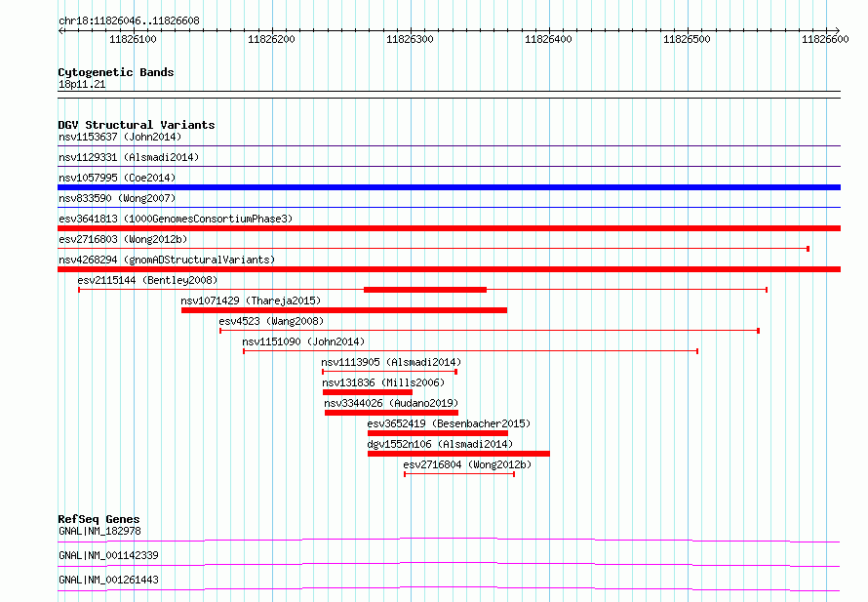Open the esv4523 (Wang2008) variant
Image resolution: width=868 pixels, height=602 pixels.
pos(271,321)
